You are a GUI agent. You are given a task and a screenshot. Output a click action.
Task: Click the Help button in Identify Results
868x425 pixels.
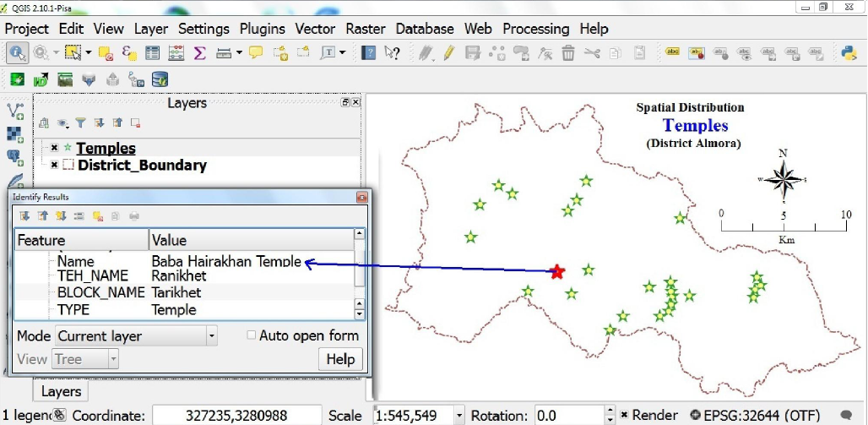pos(340,359)
